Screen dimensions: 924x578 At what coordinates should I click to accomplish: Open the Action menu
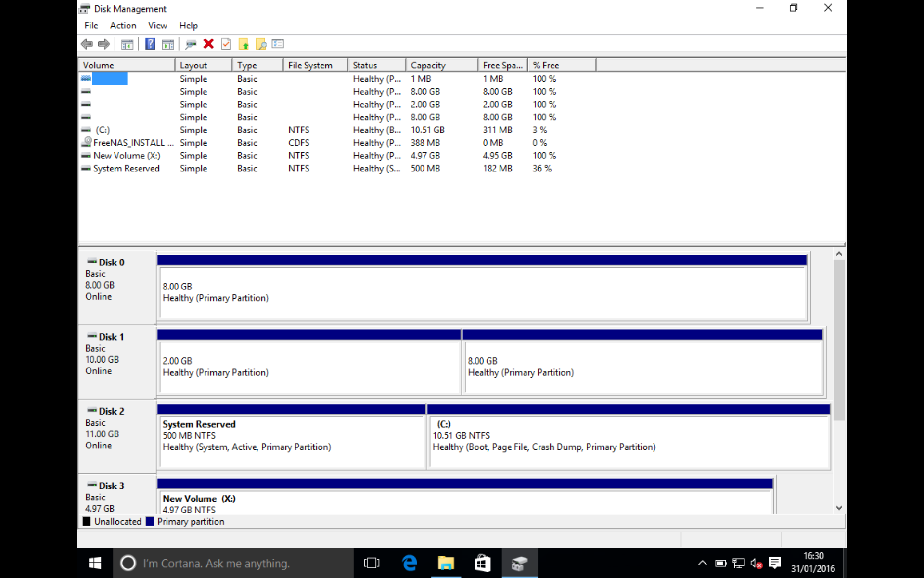123,26
